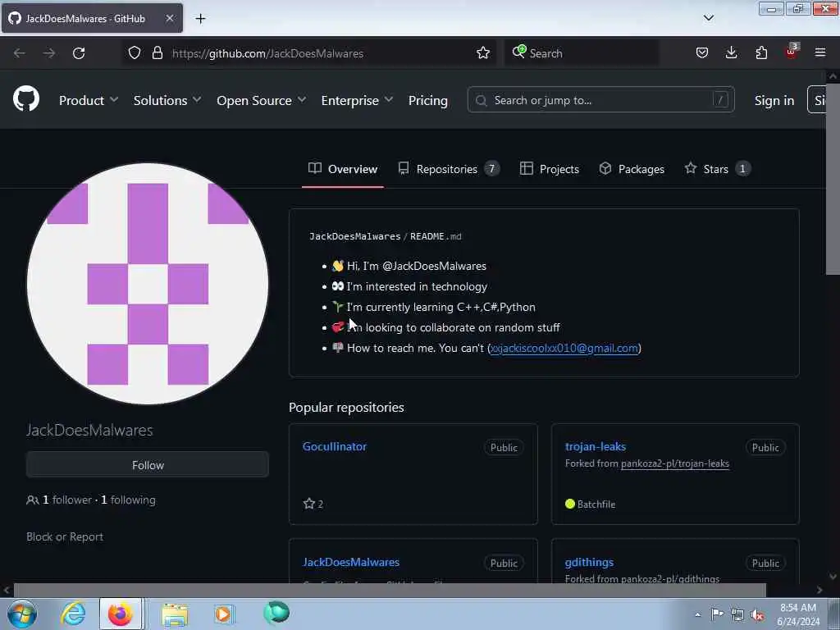The image size is (840, 630).
Task: Reload the page with the refresh icon
Action: click(79, 53)
